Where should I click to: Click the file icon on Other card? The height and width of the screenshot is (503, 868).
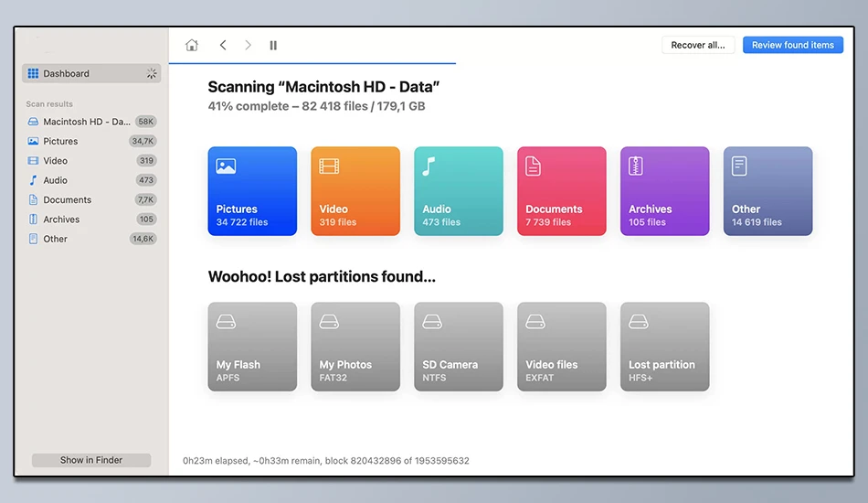click(739, 166)
